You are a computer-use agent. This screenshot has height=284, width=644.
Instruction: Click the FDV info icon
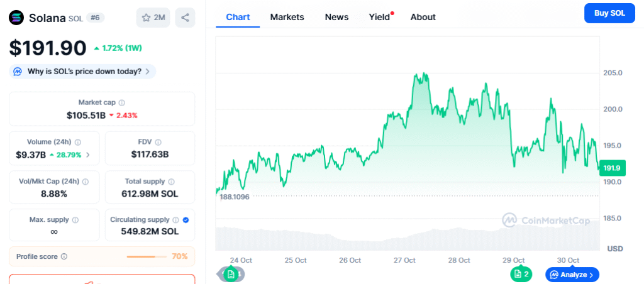coord(158,142)
